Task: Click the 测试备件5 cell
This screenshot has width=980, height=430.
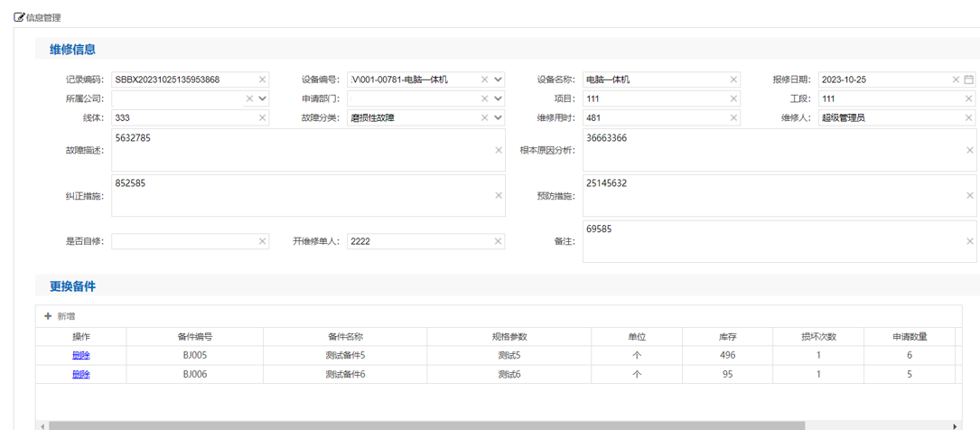Action: pos(345,355)
